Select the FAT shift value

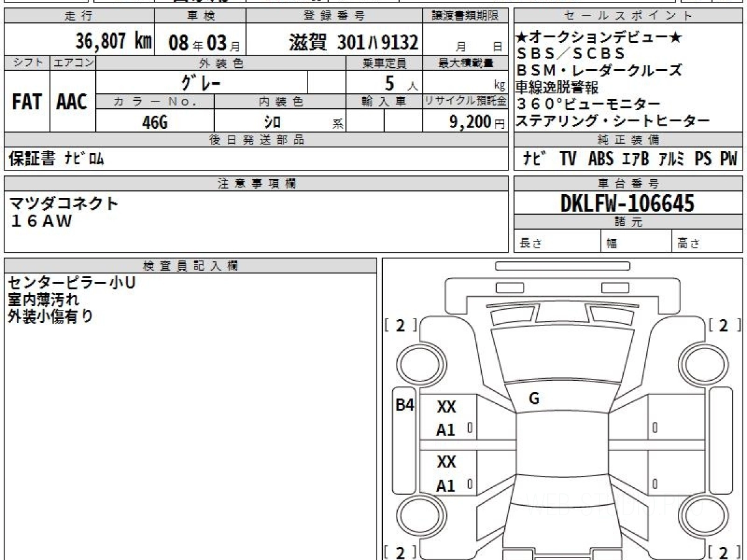pyautogui.click(x=27, y=102)
